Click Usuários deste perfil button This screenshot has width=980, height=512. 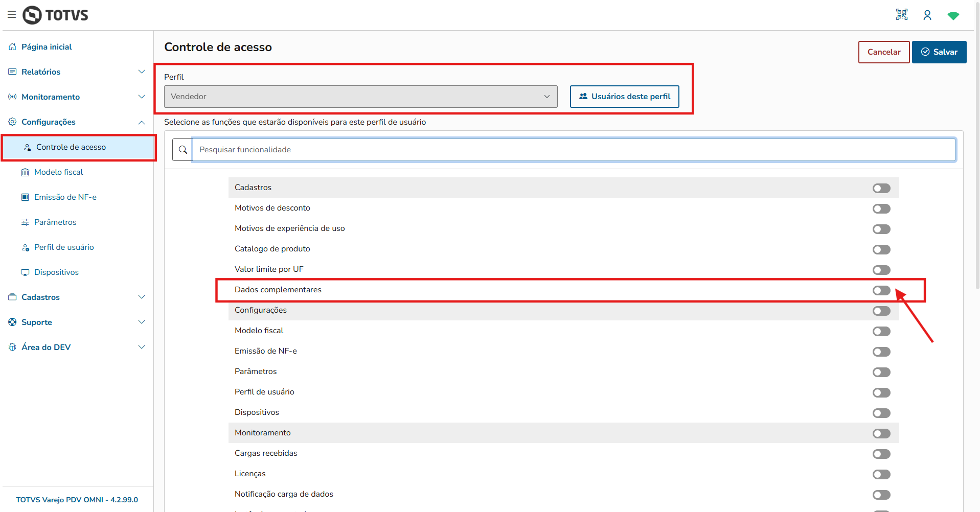pos(624,97)
